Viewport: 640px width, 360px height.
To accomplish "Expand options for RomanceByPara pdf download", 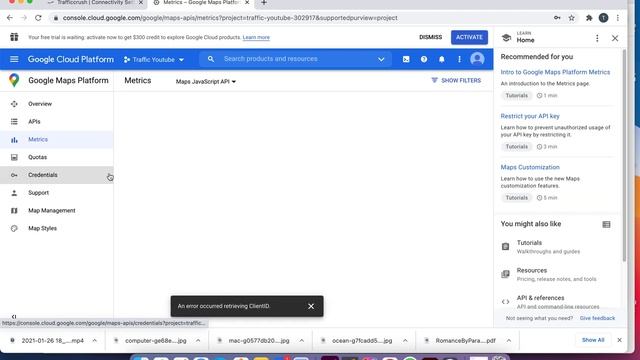I will (x=509, y=340).
